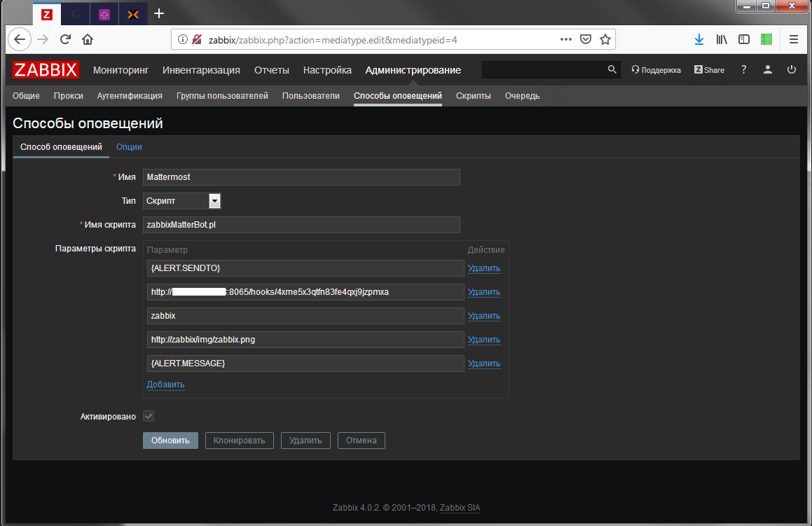Image resolution: width=812 pixels, height=526 pixels.
Task: Click the green extension icon in toolbar
Action: point(766,39)
